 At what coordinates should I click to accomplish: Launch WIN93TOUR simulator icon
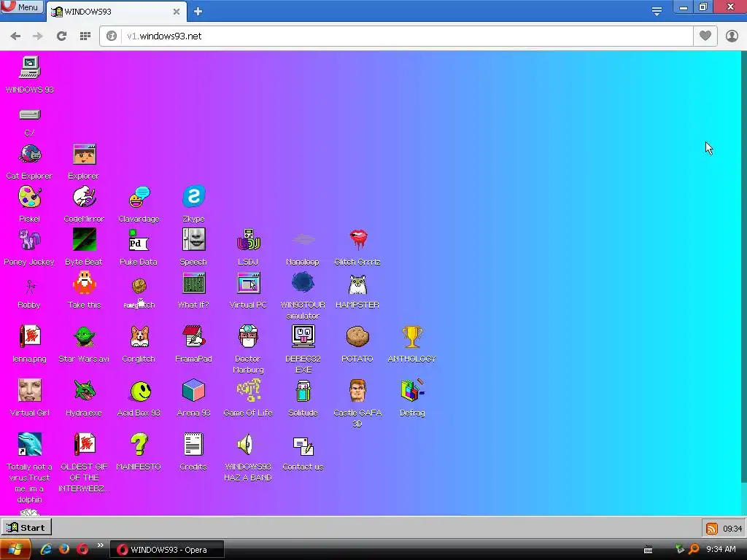pyautogui.click(x=303, y=283)
